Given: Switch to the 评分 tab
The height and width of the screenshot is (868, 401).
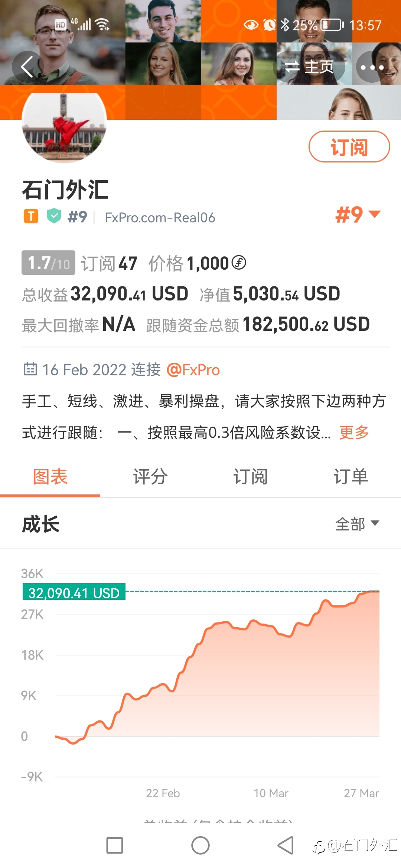Looking at the screenshot, I should (x=150, y=477).
